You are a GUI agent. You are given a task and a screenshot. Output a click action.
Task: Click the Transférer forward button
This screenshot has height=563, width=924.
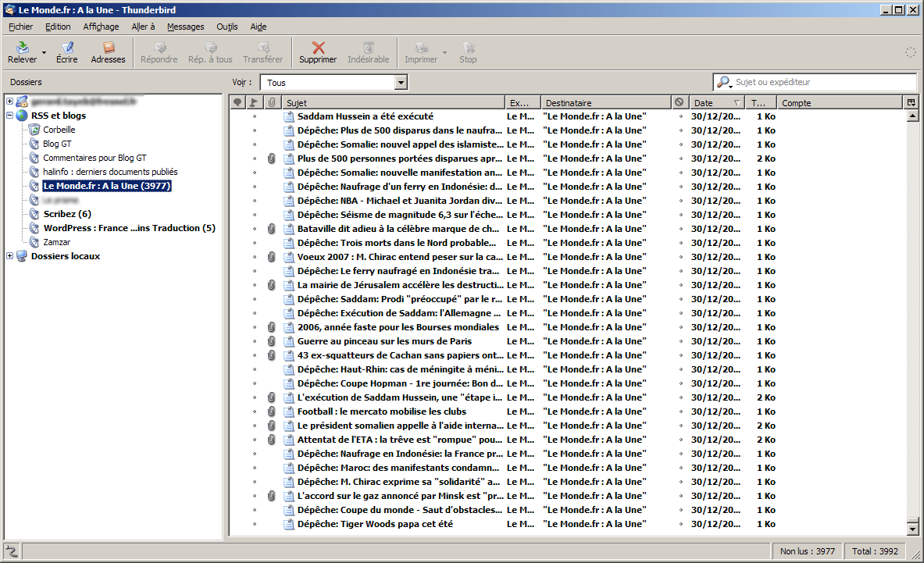(x=262, y=52)
